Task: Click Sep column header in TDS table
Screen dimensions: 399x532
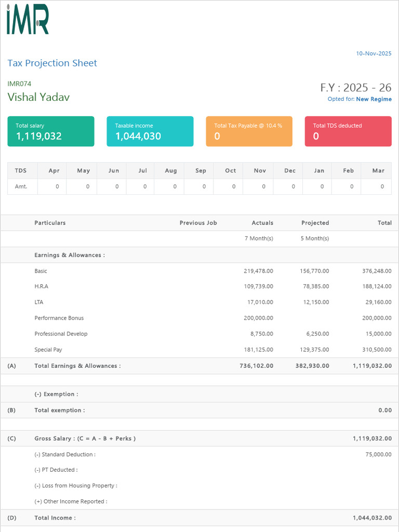Action: click(199, 170)
